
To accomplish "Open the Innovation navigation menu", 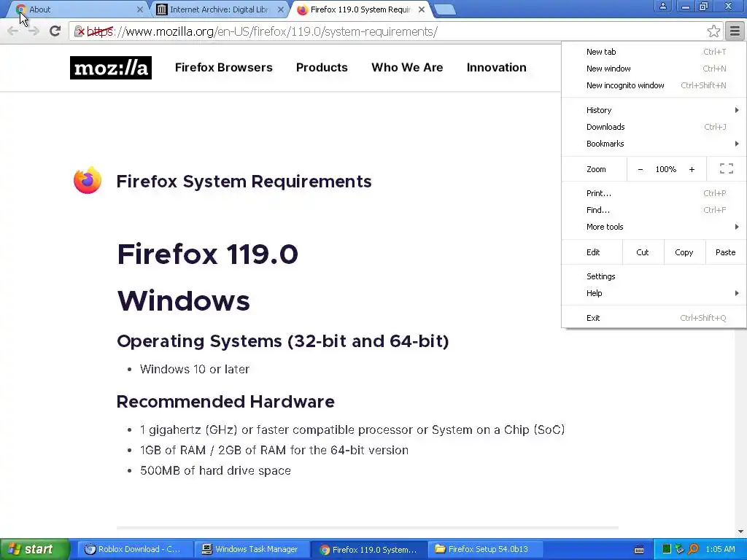I will 496,68.
